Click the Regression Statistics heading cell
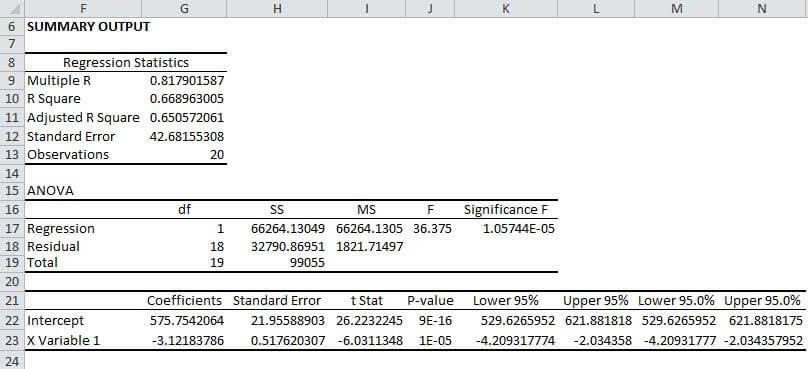The width and height of the screenshot is (808, 369). pos(126,62)
